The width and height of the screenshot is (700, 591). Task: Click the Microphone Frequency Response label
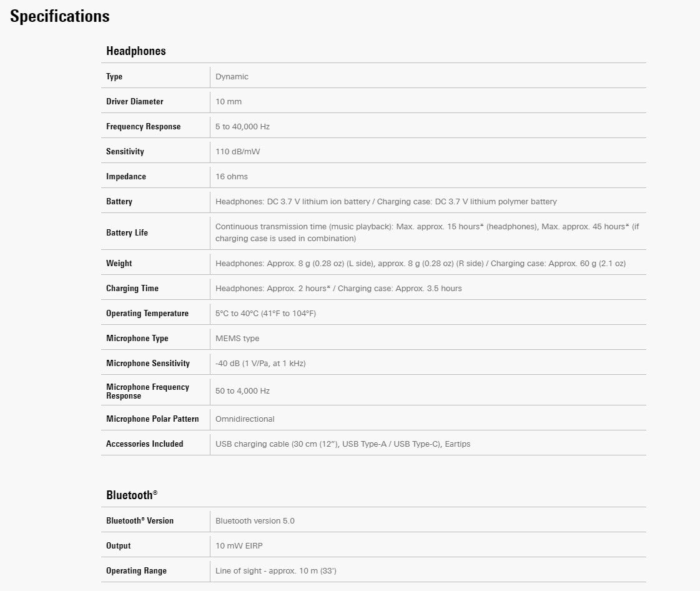pyautogui.click(x=147, y=391)
